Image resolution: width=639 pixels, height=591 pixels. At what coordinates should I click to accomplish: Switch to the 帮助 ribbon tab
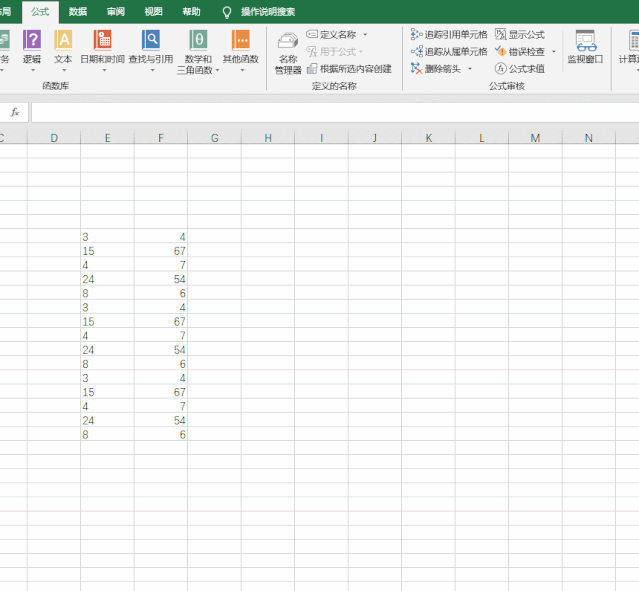pyautogui.click(x=192, y=12)
